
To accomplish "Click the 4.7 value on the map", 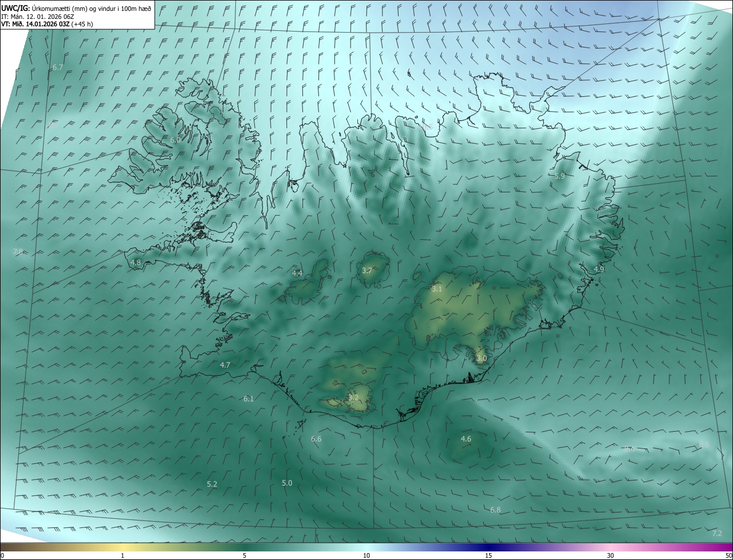I will tap(225, 365).
